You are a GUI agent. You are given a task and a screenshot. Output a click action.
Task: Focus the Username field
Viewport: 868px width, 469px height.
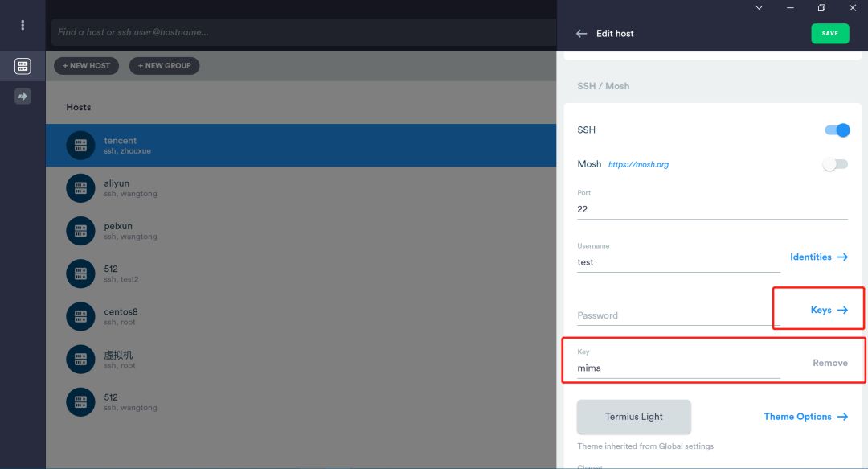(x=678, y=262)
